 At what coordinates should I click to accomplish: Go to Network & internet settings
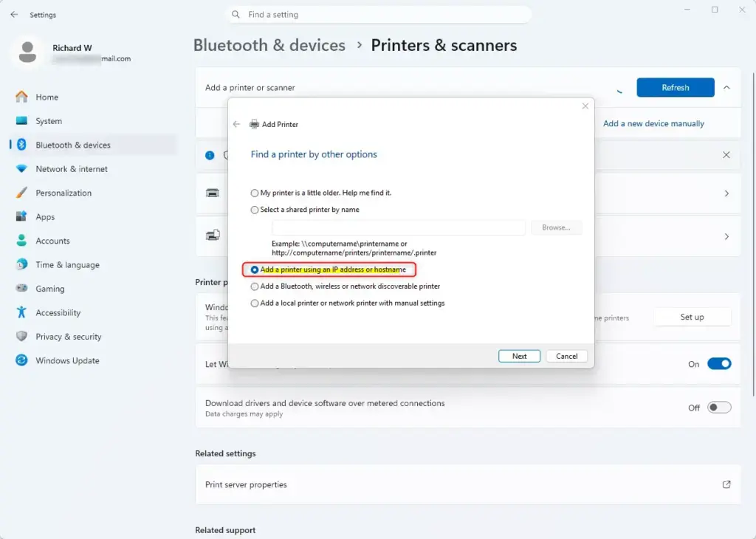pyautogui.click(x=72, y=169)
